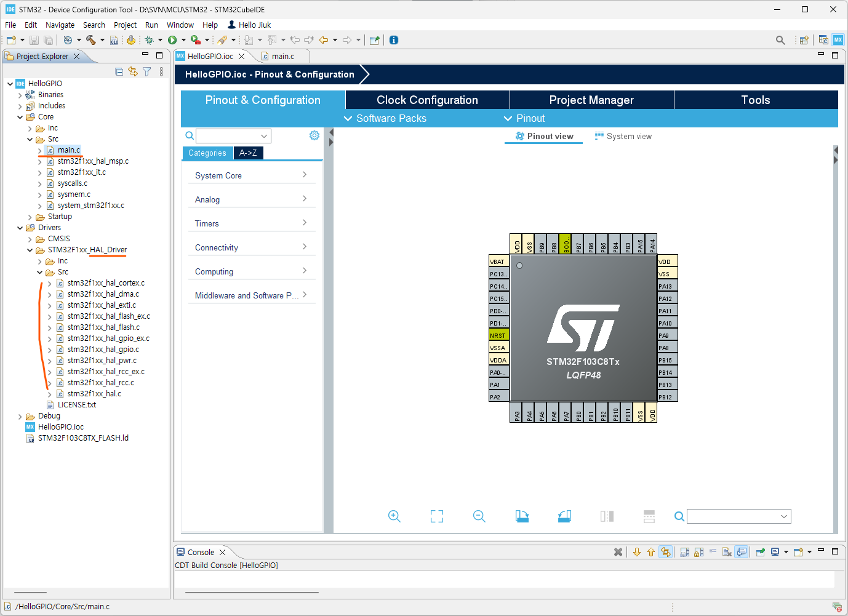The image size is (848, 616).
Task: Click the Open Perspective icon in toolbar
Action: 804,40
